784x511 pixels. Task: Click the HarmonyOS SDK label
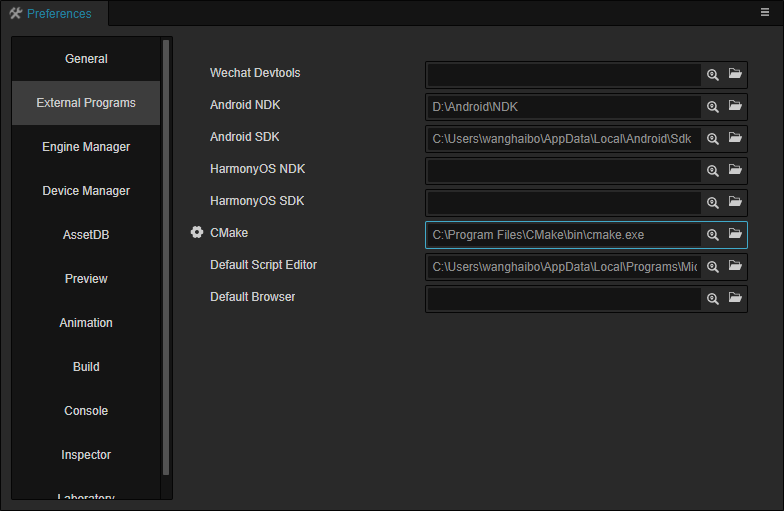[x=257, y=201]
